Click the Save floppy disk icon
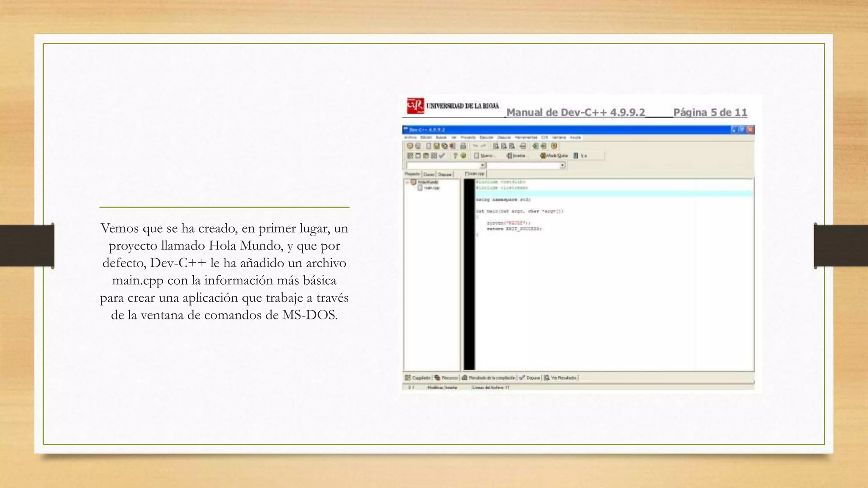 point(437,146)
